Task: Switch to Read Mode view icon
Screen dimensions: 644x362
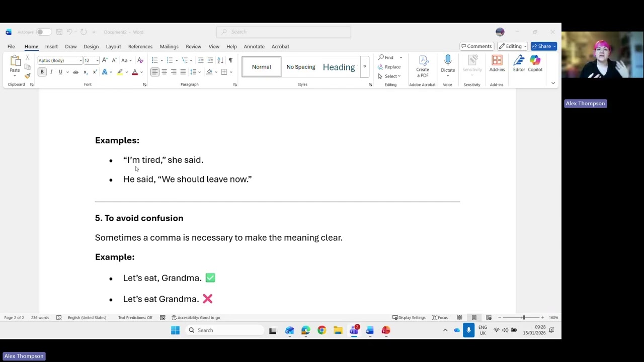Action: (459, 317)
